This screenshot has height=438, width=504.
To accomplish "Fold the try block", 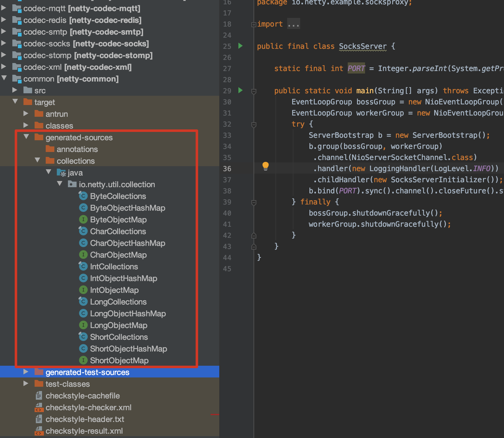I will [254, 125].
